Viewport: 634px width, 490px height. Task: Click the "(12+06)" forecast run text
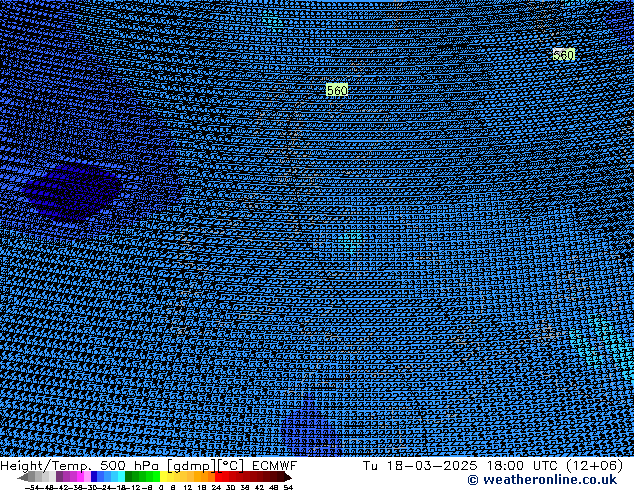point(595,466)
